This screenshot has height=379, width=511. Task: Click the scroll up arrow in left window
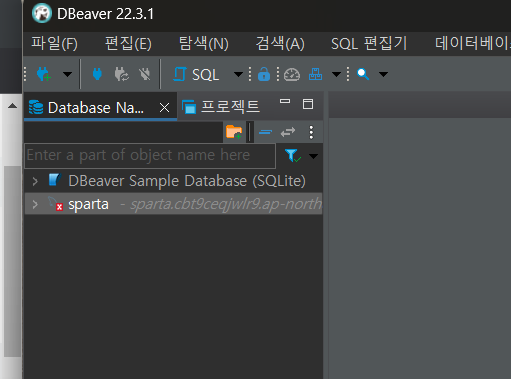tap(12, 106)
